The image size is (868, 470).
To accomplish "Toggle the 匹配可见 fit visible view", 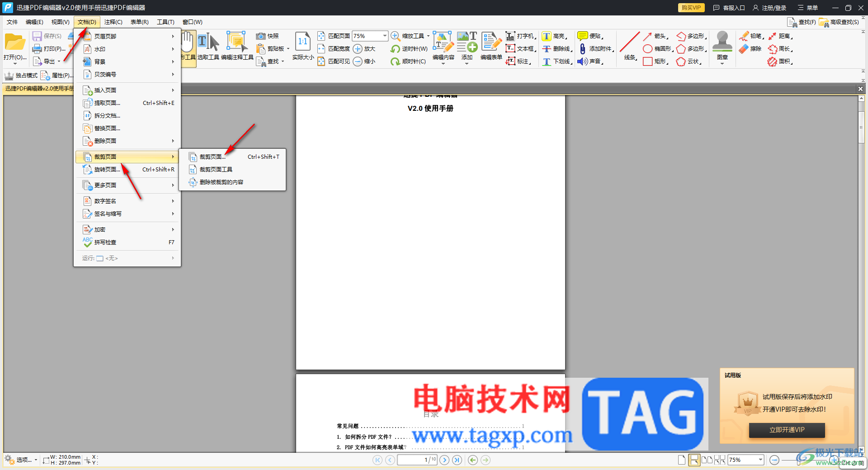I will point(334,62).
